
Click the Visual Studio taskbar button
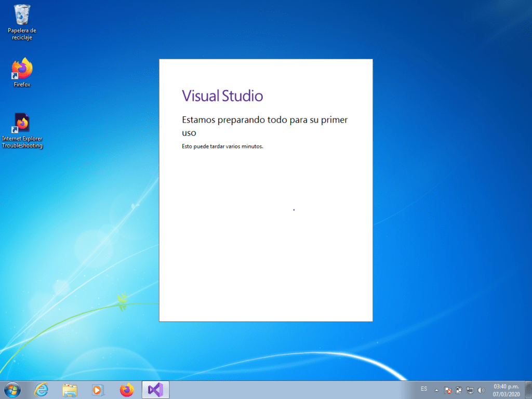[x=155, y=390]
